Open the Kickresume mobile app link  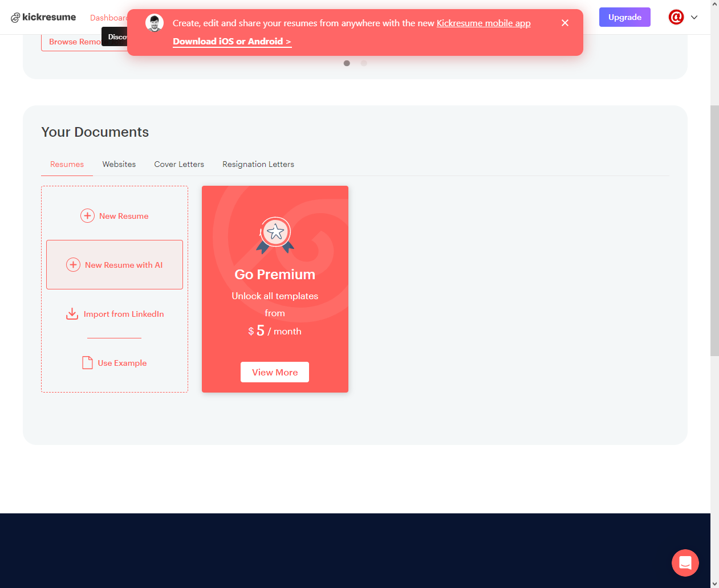(x=484, y=23)
